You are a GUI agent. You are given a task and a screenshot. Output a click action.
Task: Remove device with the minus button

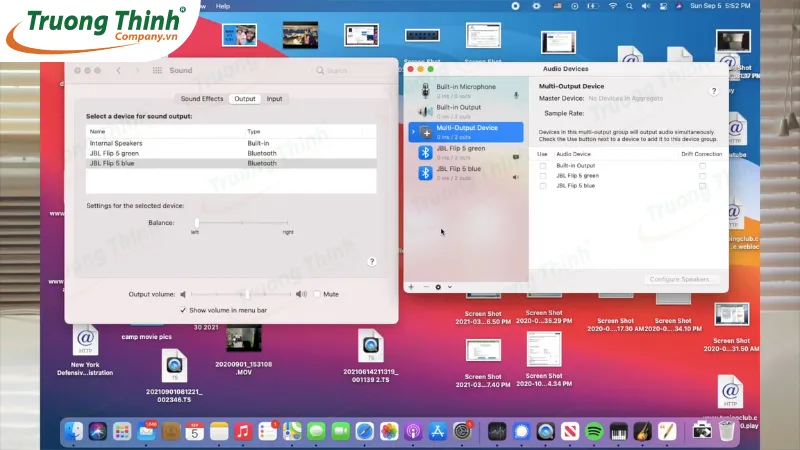425,287
